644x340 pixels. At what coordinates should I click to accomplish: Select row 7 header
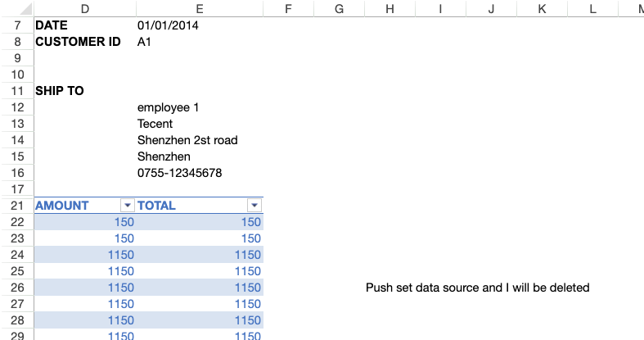[16, 25]
